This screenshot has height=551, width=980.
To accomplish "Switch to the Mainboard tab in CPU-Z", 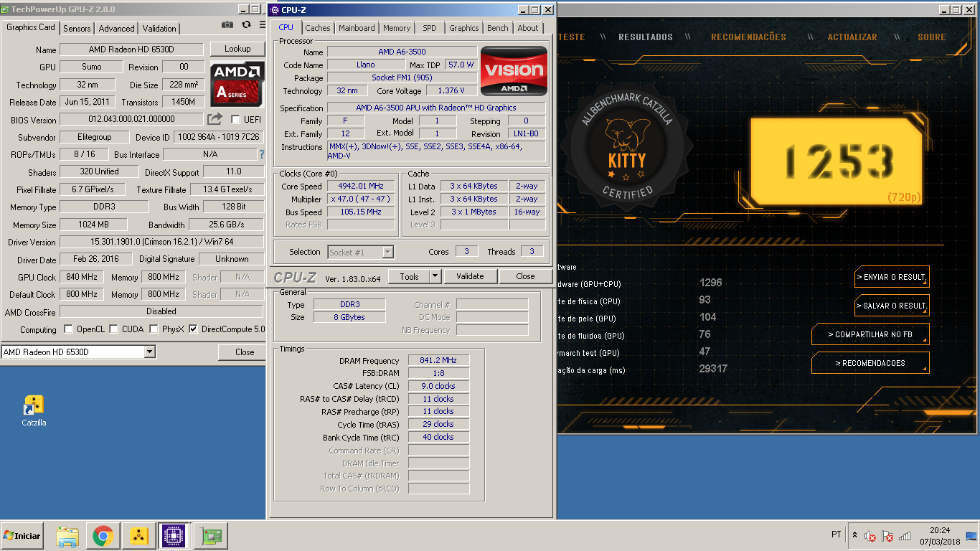I will 357,28.
